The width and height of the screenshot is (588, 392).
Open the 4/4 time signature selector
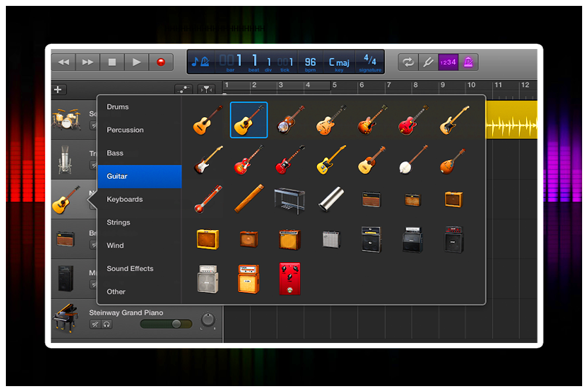370,62
